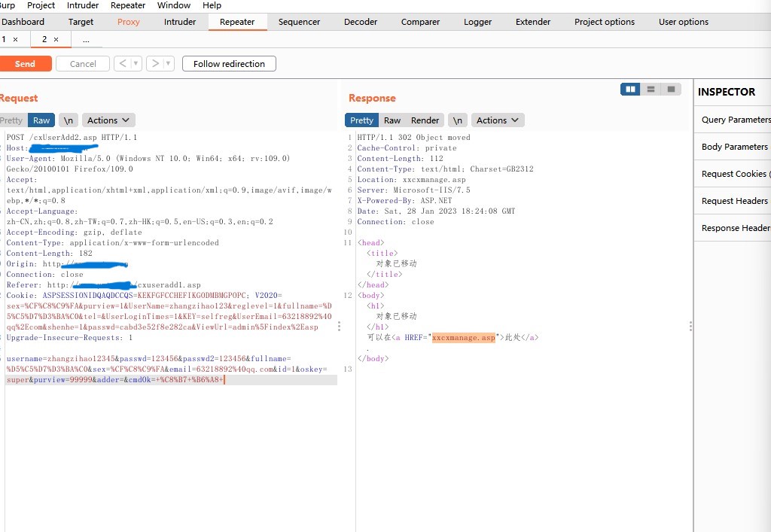The width and height of the screenshot is (771, 532).
Task: Switch response view to Raw
Action: [392, 120]
